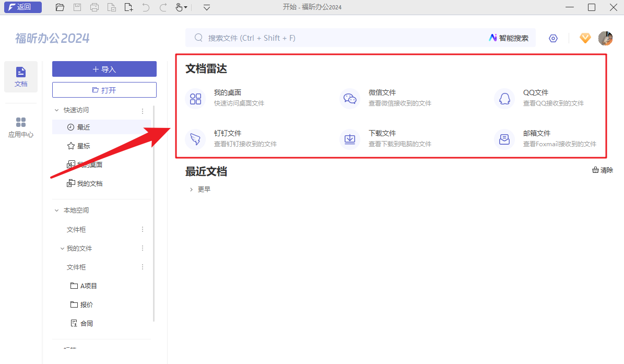
Task: Click the Print icon
Action: point(94,7)
